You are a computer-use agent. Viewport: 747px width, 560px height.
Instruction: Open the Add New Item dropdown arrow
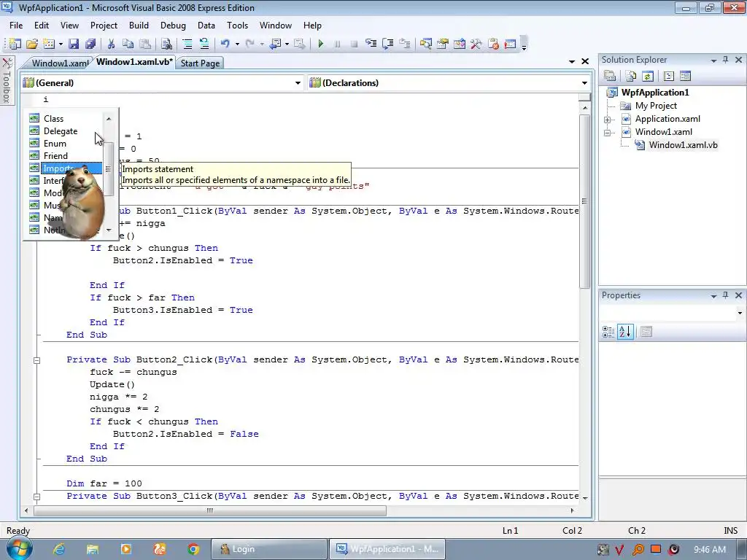[x=61, y=44]
